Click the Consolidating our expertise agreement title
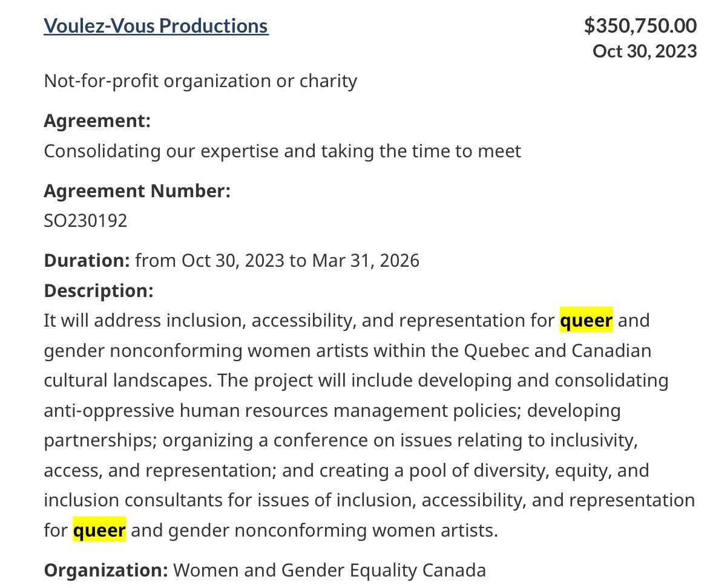Viewport: 713px width, 588px height. (283, 151)
